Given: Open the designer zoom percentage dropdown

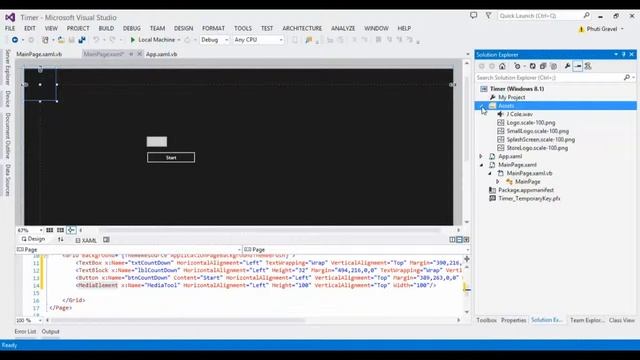Looking at the screenshot, I should [41, 230].
